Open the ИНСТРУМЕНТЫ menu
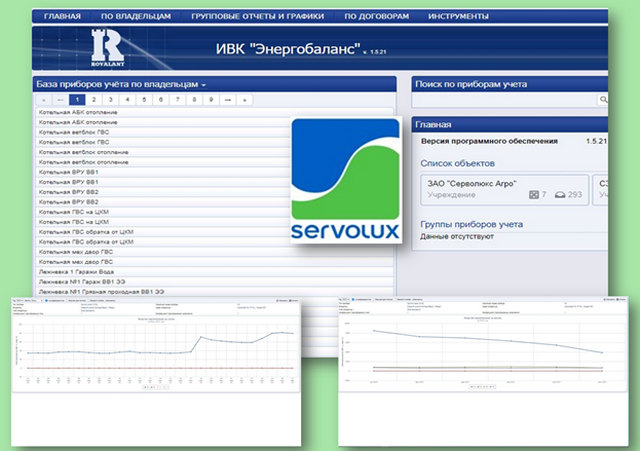 (x=458, y=16)
